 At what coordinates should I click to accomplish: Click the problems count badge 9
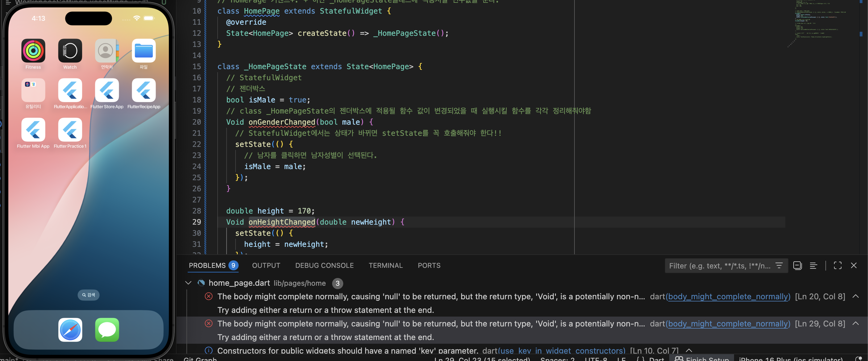(233, 265)
